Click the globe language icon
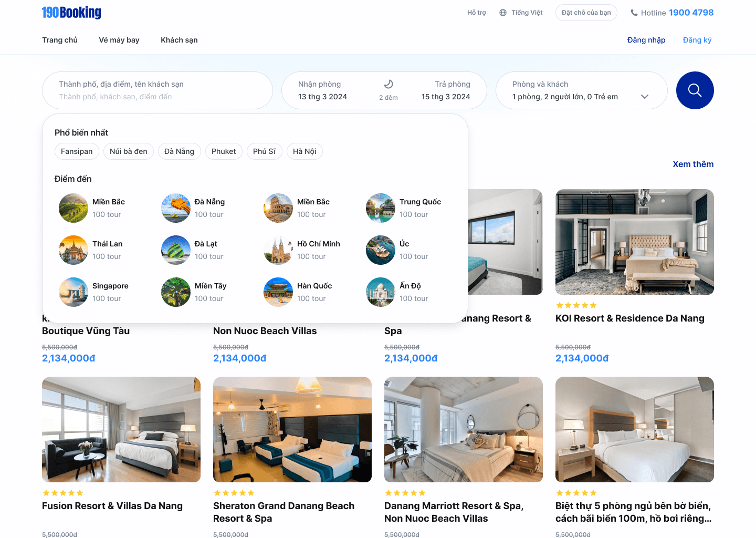 tap(503, 13)
